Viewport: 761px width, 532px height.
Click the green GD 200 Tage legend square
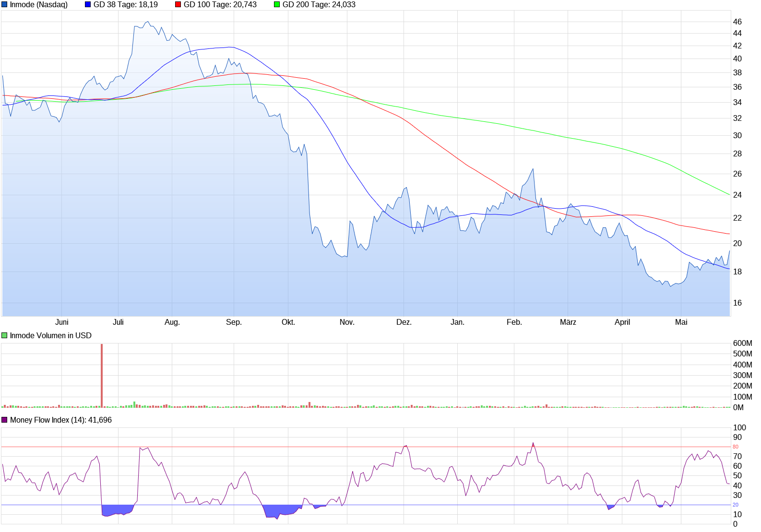point(277,5)
